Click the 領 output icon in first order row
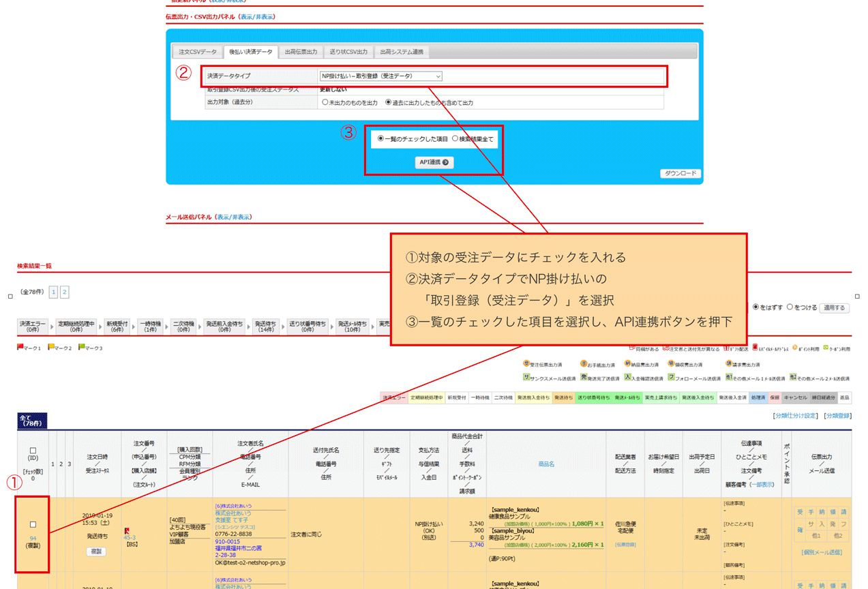The height and width of the screenshot is (589, 868). point(833,512)
